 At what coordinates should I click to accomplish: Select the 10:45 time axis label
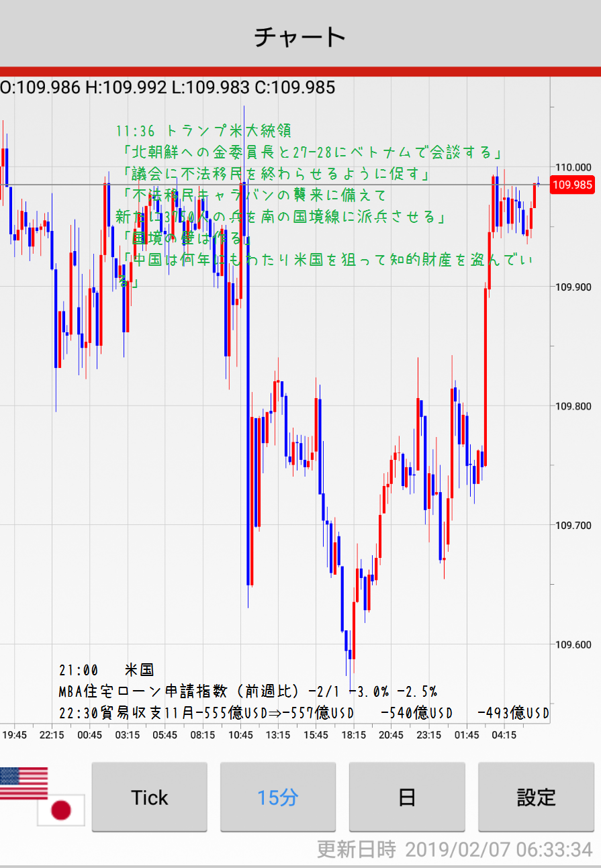tap(240, 735)
